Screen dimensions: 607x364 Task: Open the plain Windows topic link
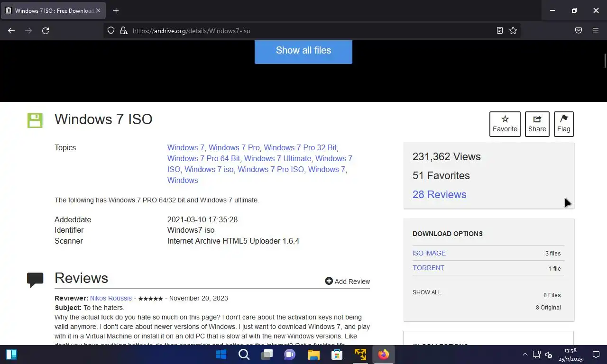[x=183, y=180]
